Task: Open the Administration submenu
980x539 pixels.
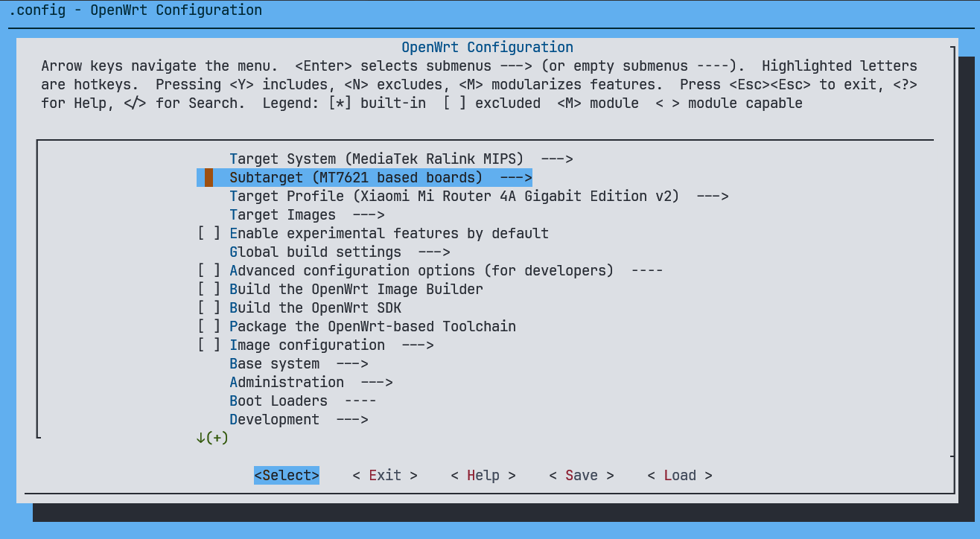Action: point(311,383)
